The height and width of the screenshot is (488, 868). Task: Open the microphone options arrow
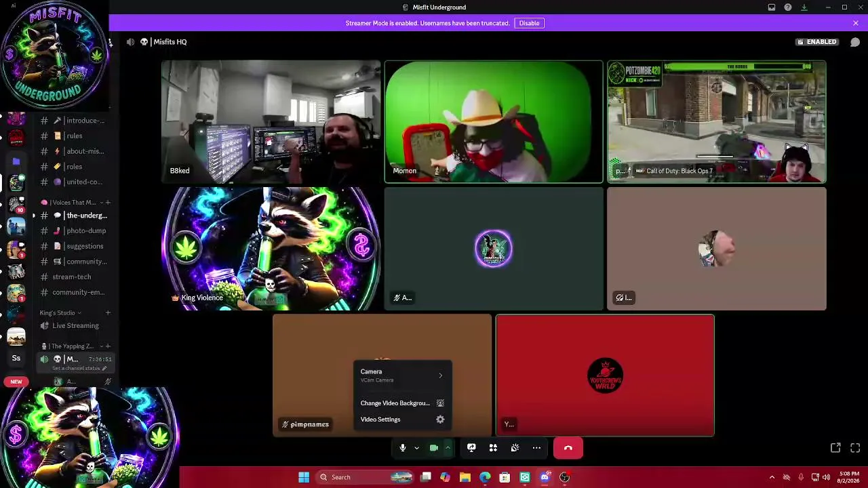[416, 448]
